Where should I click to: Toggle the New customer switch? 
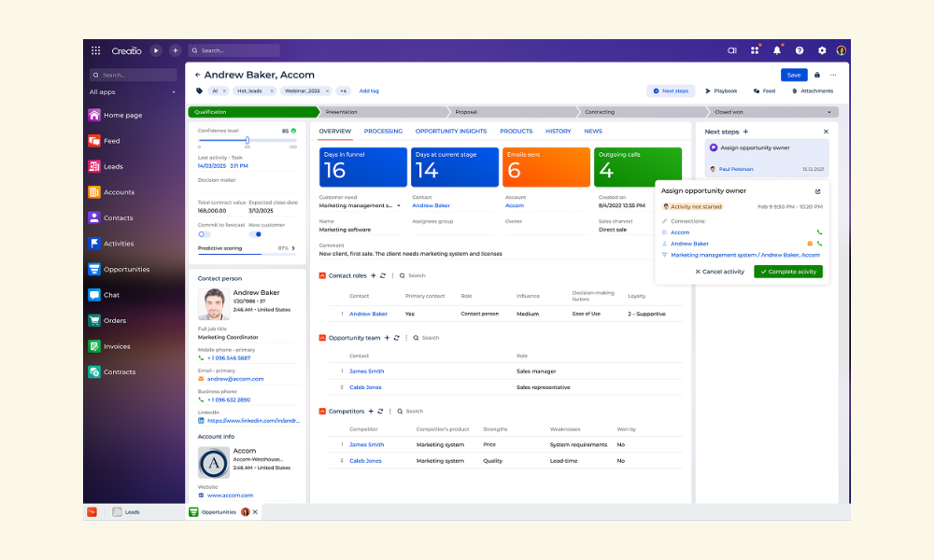[x=256, y=234]
